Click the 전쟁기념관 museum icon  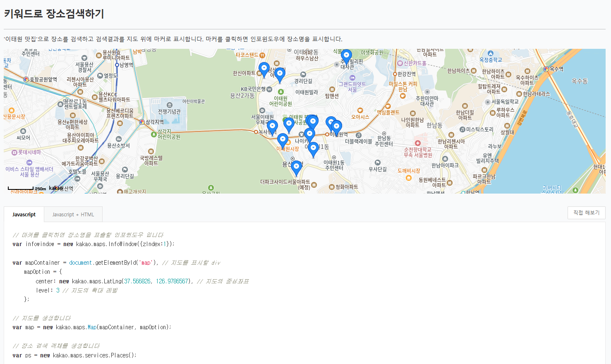[x=170, y=105]
